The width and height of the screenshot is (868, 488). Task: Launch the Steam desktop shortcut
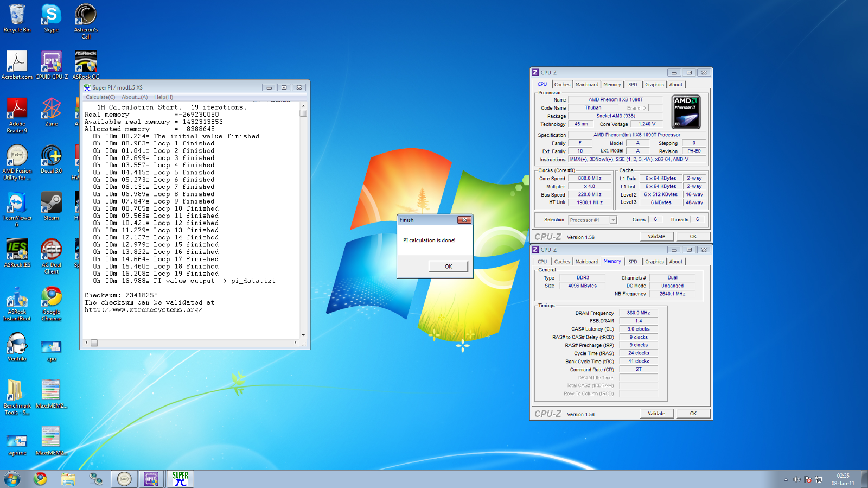click(51, 207)
